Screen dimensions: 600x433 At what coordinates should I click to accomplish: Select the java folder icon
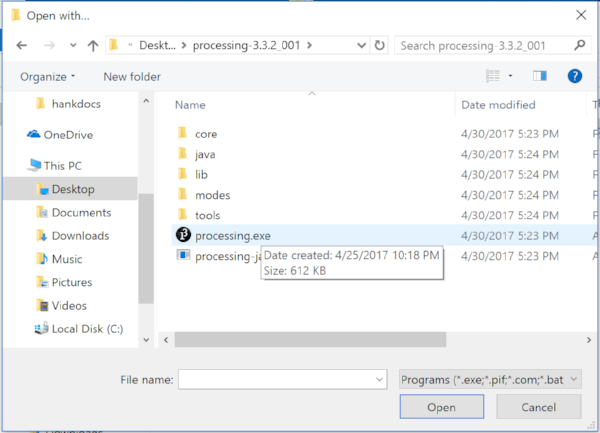click(x=183, y=154)
